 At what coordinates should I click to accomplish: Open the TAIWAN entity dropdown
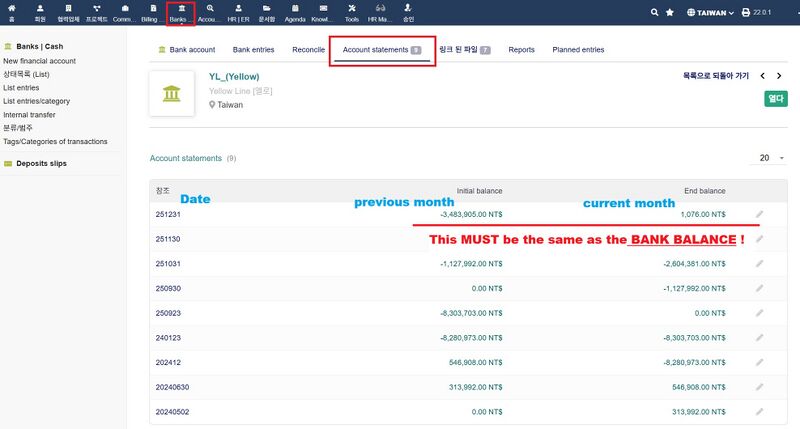pyautogui.click(x=710, y=12)
